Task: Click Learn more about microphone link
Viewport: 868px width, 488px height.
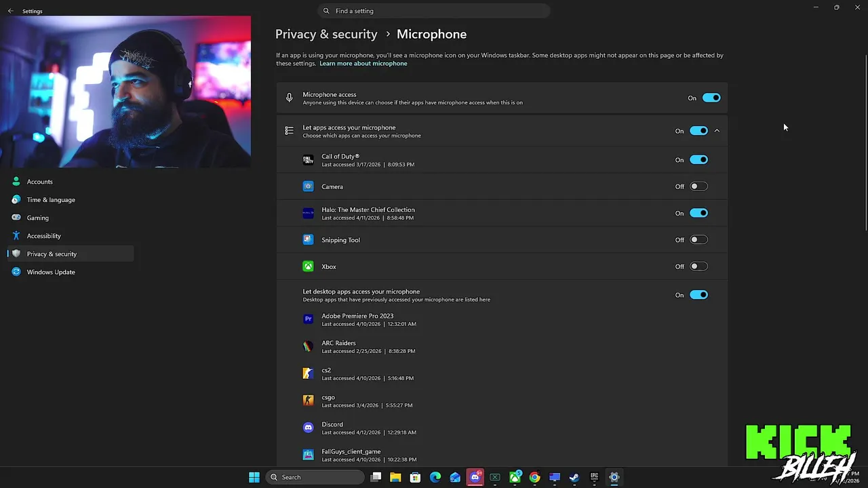Action: [363, 64]
